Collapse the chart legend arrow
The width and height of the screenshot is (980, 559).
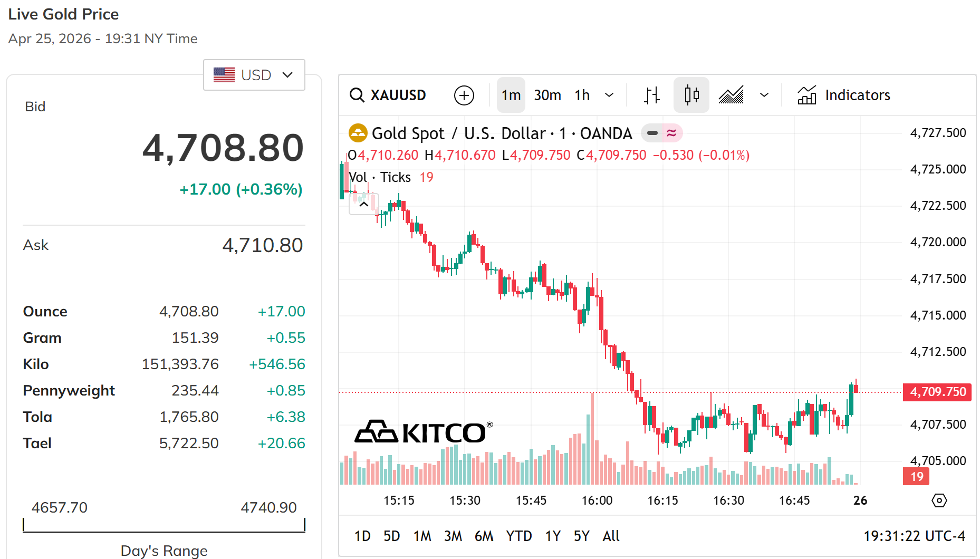click(x=363, y=204)
